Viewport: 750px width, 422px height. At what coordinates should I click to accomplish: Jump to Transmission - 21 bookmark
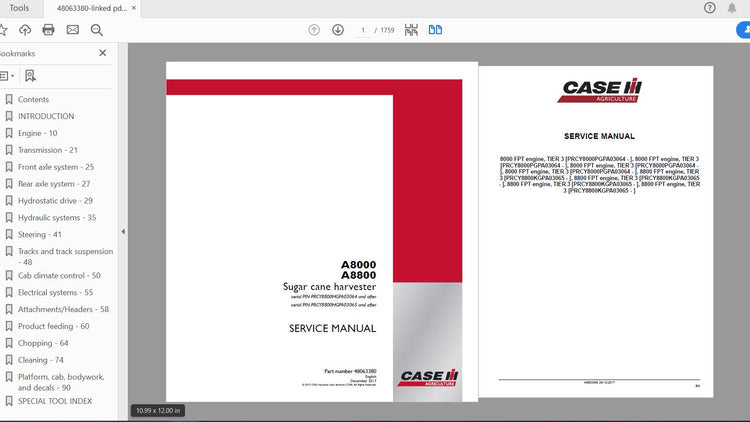coord(48,150)
